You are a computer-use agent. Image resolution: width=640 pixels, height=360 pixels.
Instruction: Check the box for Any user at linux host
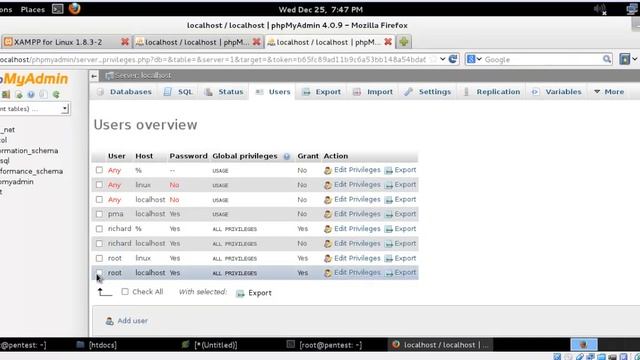point(99,184)
